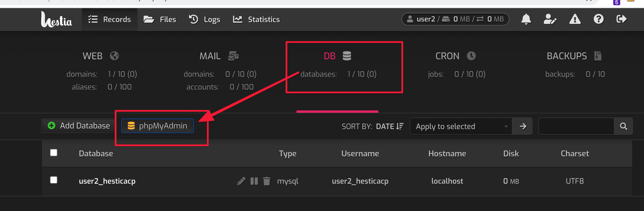
Task: Open the Files menu item
Action: point(160,19)
